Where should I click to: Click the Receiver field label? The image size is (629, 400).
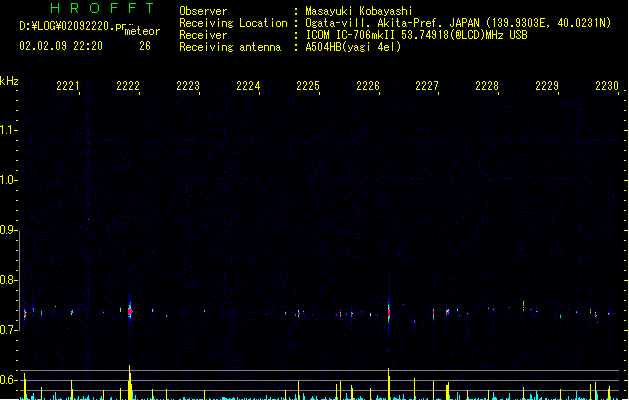point(203,35)
